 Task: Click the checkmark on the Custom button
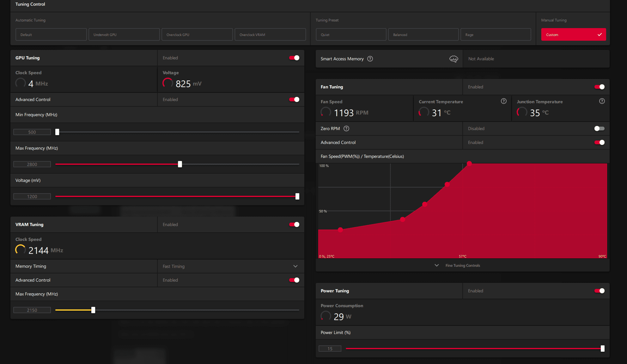[x=600, y=35]
